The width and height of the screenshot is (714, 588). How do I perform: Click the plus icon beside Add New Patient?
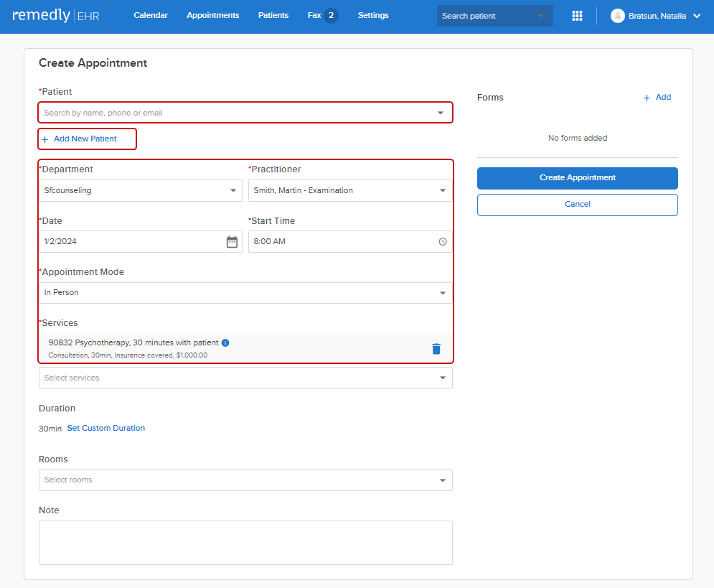click(45, 139)
